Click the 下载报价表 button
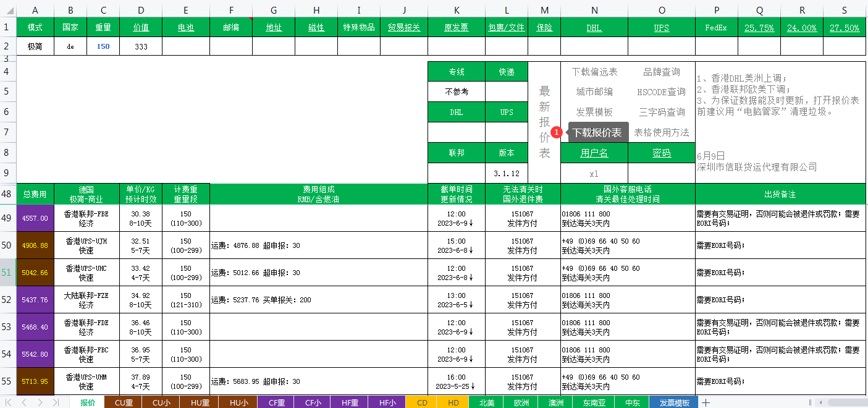 point(597,132)
